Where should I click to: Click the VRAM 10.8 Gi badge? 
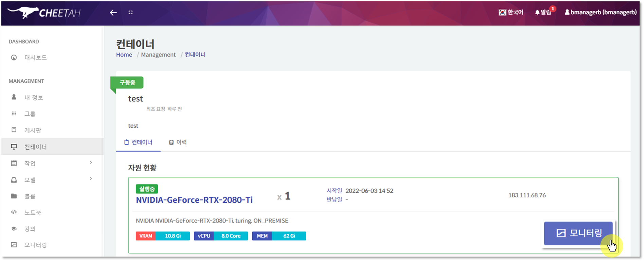point(163,236)
